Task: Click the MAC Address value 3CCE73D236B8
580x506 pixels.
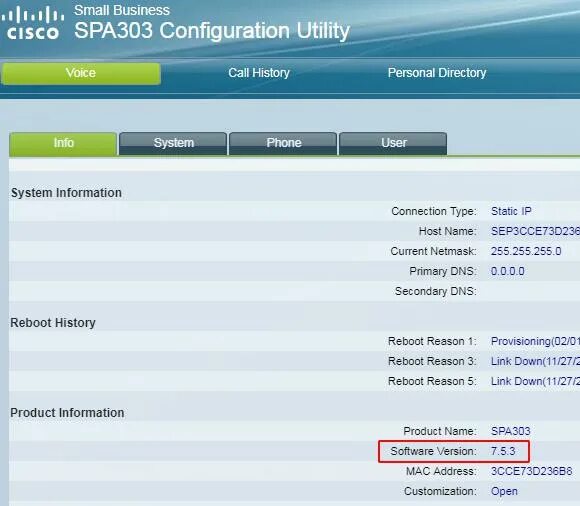Action: pyautogui.click(x=532, y=471)
